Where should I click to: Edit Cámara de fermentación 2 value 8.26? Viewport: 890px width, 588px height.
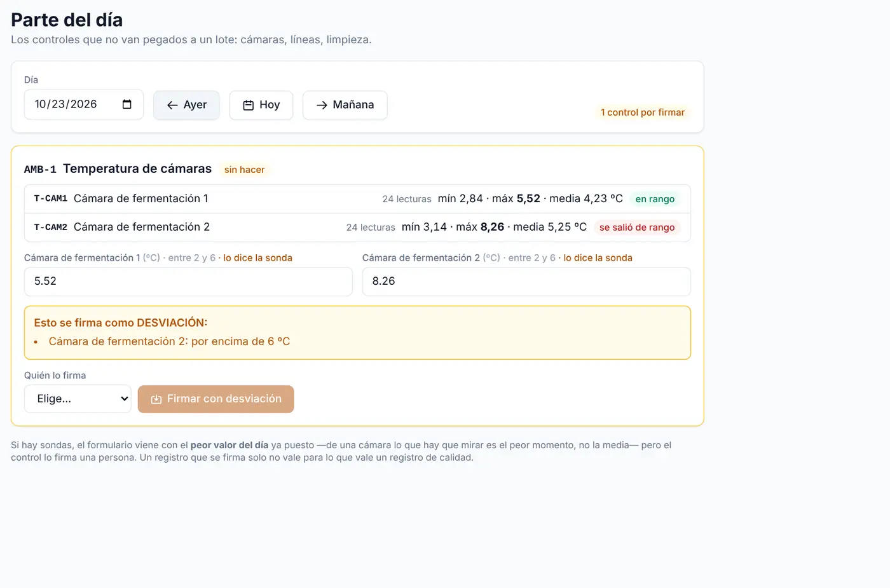pyautogui.click(x=526, y=282)
